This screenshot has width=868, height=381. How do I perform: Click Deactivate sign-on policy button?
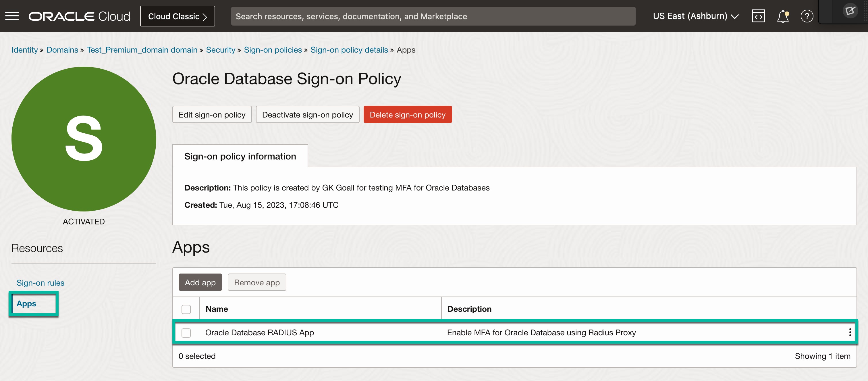(307, 115)
